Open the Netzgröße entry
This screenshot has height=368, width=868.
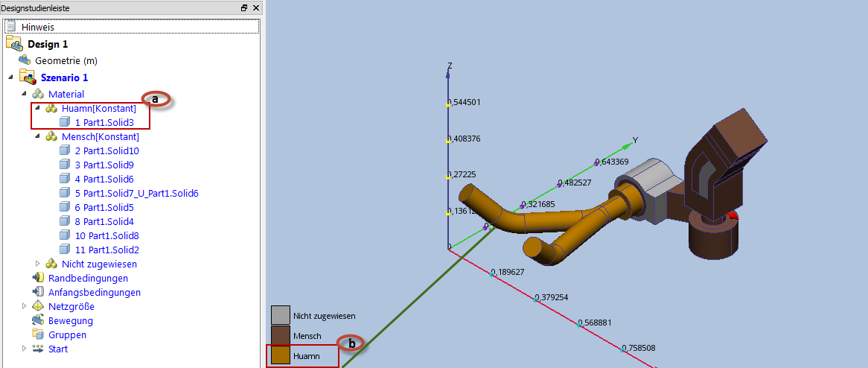click(x=71, y=306)
